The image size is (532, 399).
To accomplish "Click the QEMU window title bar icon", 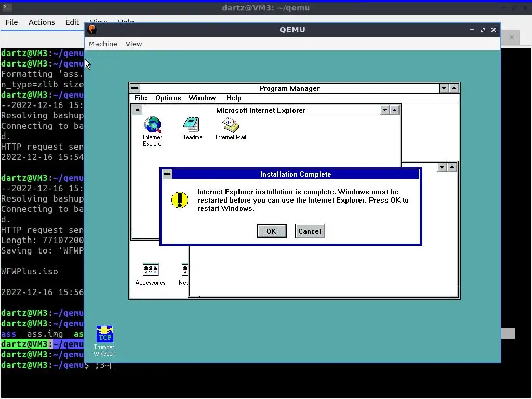I will 92,30.
